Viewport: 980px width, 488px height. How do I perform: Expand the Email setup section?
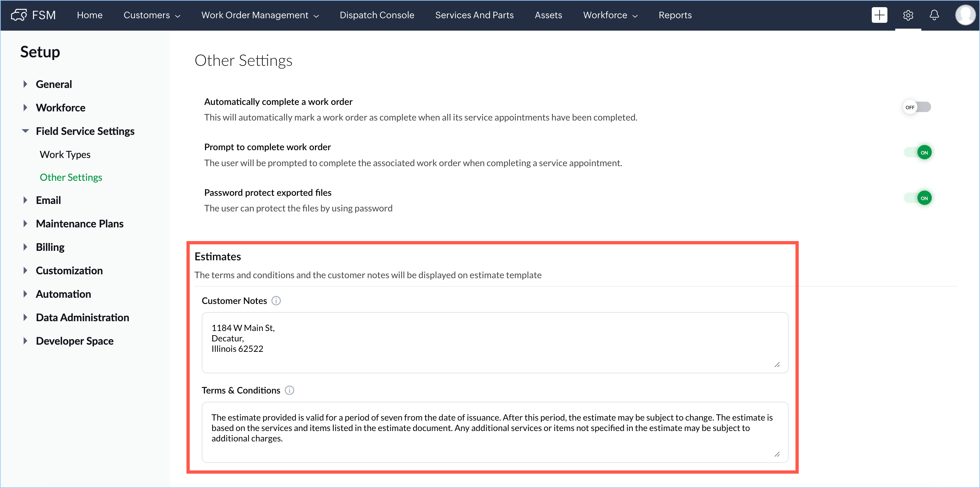(25, 200)
